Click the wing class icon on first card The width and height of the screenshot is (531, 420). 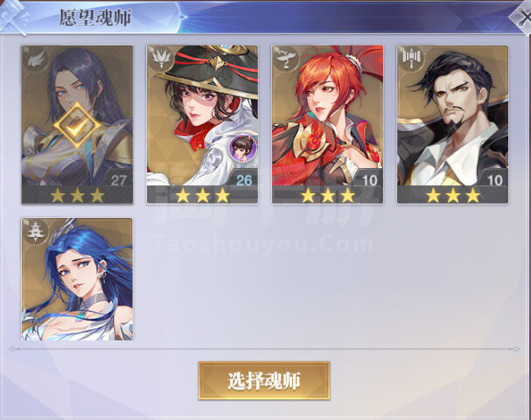pyautogui.click(x=36, y=60)
